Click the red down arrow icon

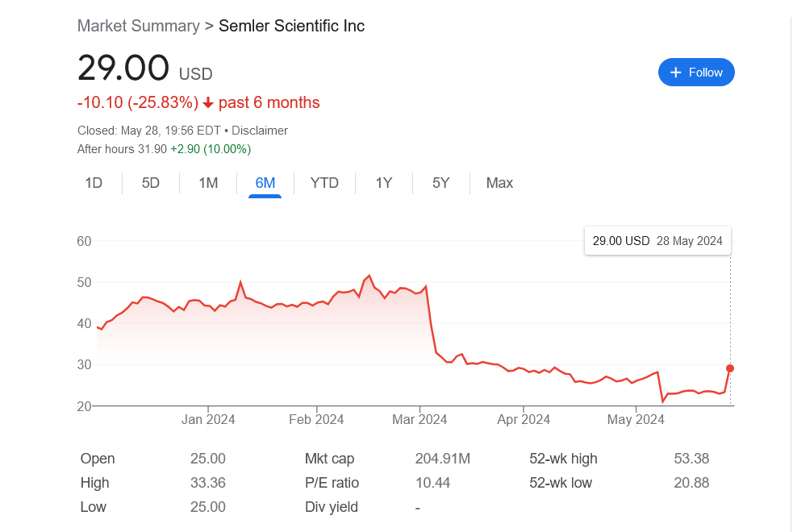point(208,103)
